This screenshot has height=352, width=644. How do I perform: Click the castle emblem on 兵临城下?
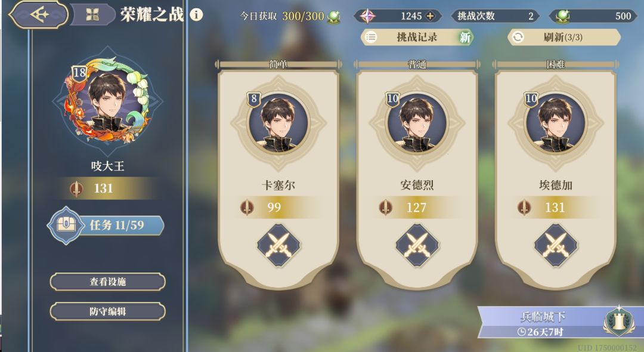tap(619, 321)
